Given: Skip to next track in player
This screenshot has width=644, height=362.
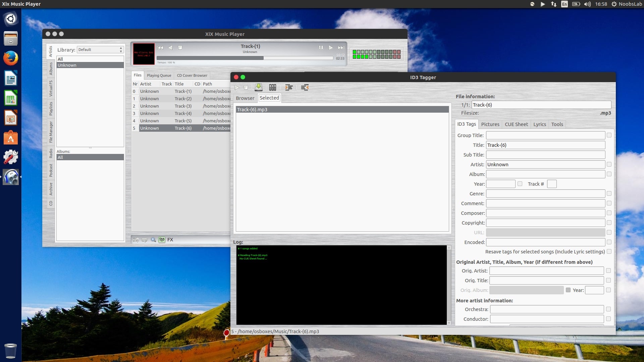Looking at the screenshot, I should pyautogui.click(x=341, y=48).
